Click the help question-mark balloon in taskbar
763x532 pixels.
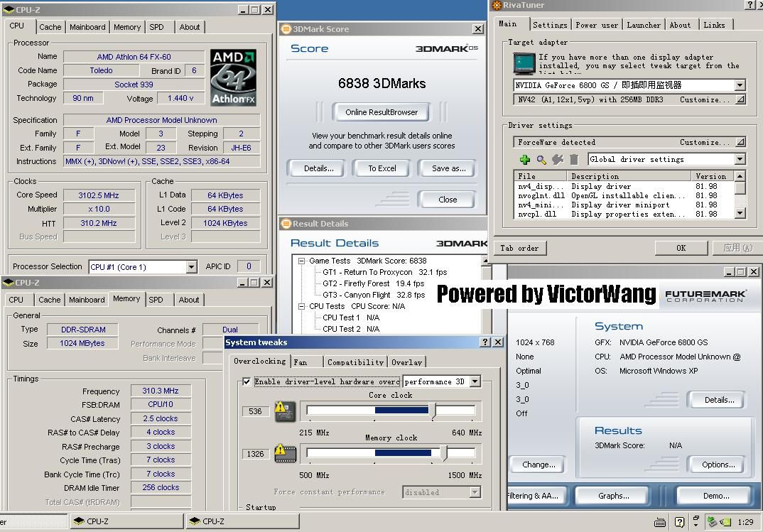(x=679, y=522)
